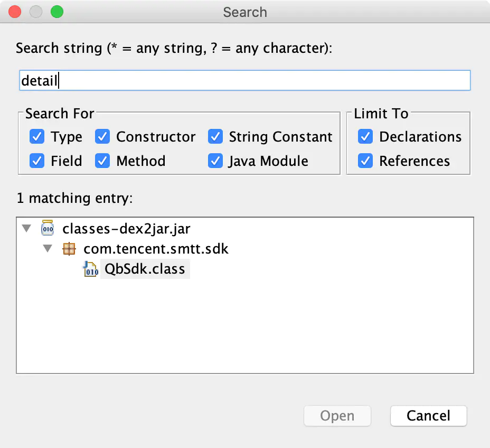Image resolution: width=490 pixels, height=448 pixels.
Task: Disable the String Constant checkbox
Action: point(215,137)
